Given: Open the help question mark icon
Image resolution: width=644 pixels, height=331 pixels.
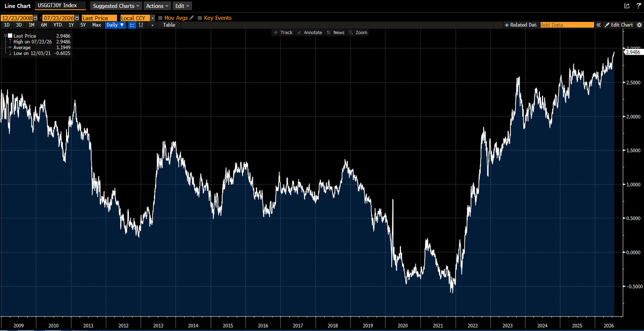Looking at the screenshot, I should click(638, 6).
